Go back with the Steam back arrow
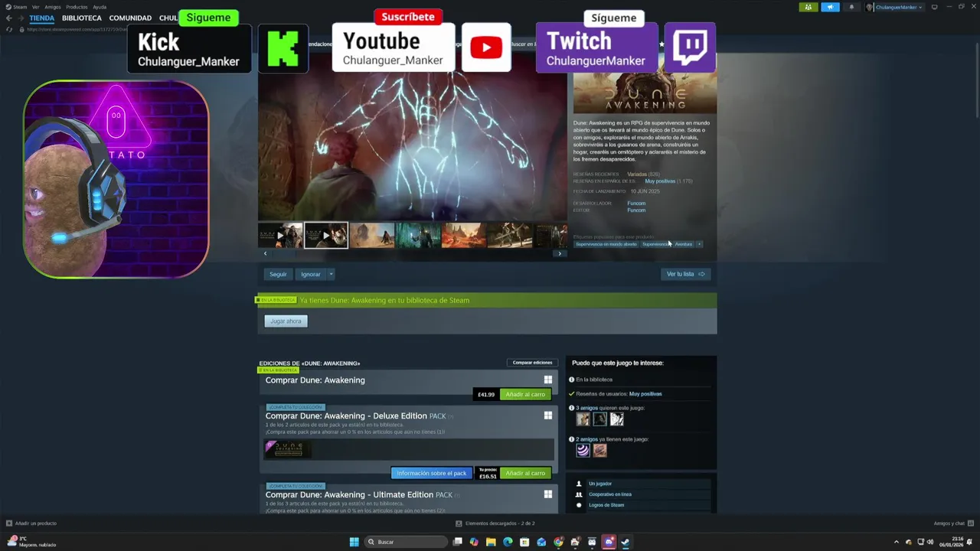 [x=8, y=18]
